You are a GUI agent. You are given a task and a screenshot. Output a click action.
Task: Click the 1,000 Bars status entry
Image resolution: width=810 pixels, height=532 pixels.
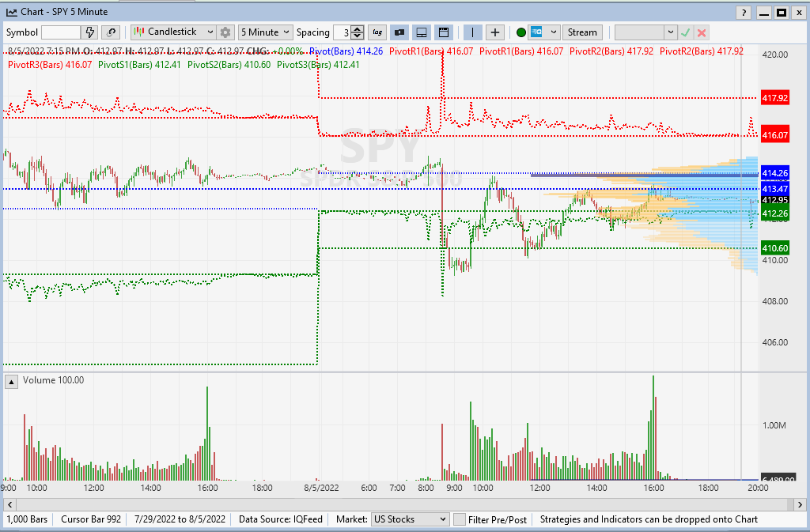point(27,519)
